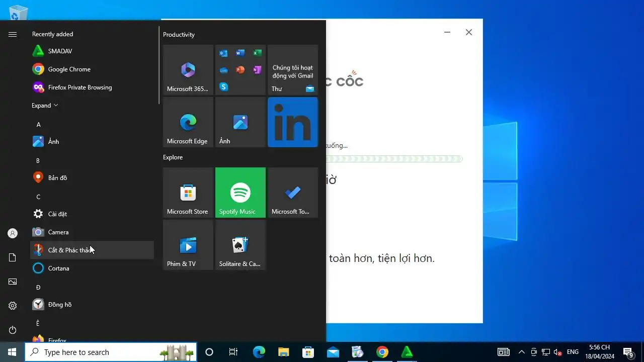Image resolution: width=644 pixels, height=362 pixels.
Task: Open the Microsoft Store tile
Action: coord(188,193)
